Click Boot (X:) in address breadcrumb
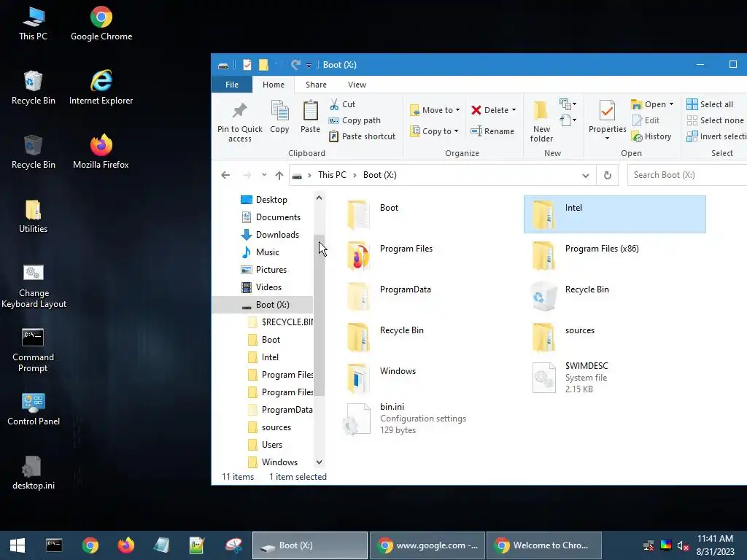Viewport: 747px width, 560px height. (379, 175)
